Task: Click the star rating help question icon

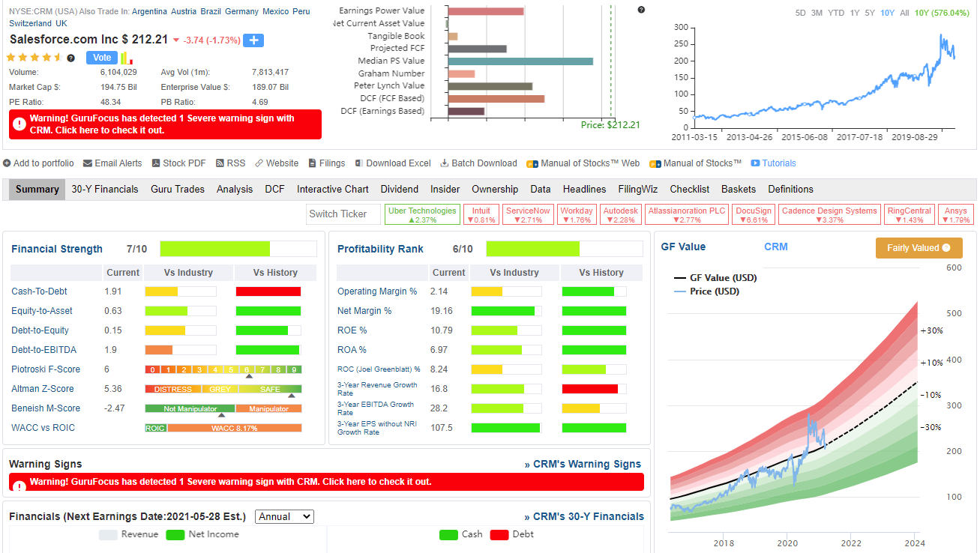Action: (71, 58)
